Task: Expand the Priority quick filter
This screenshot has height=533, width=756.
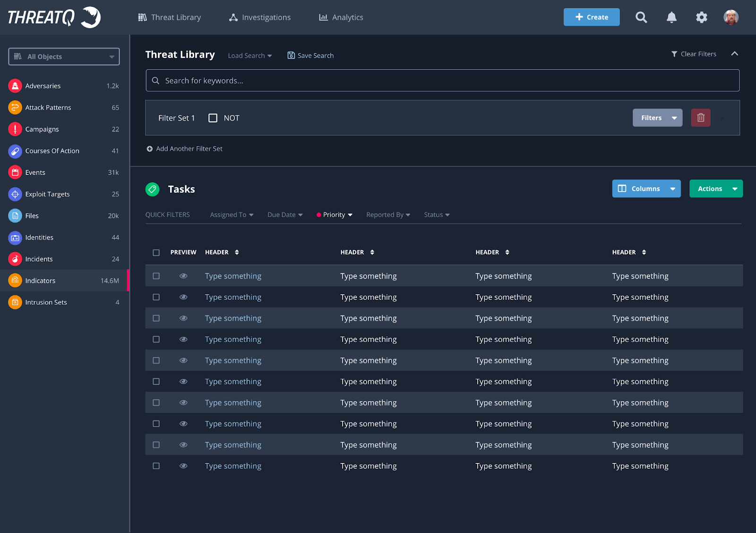Action: click(x=334, y=214)
